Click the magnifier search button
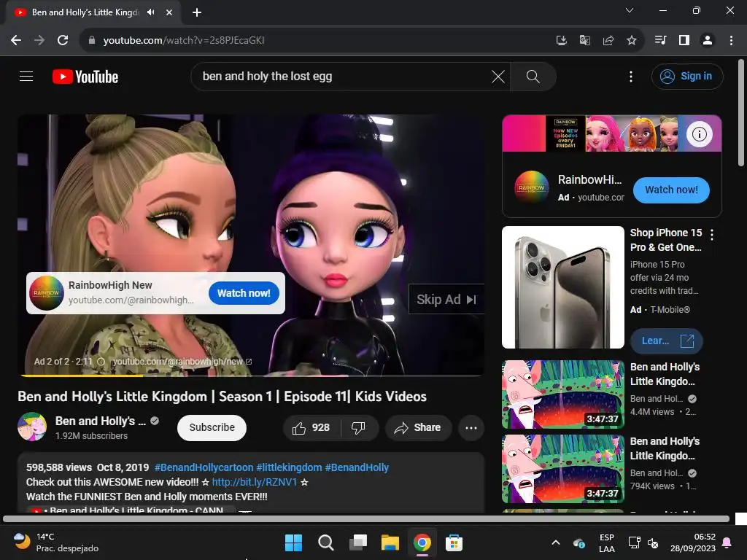 (533, 76)
